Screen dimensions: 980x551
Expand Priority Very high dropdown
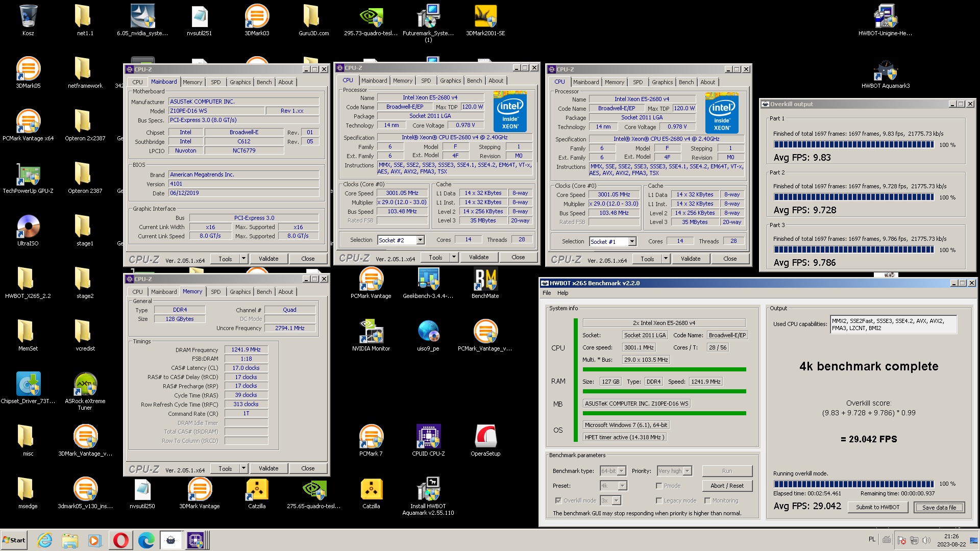tap(687, 471)
